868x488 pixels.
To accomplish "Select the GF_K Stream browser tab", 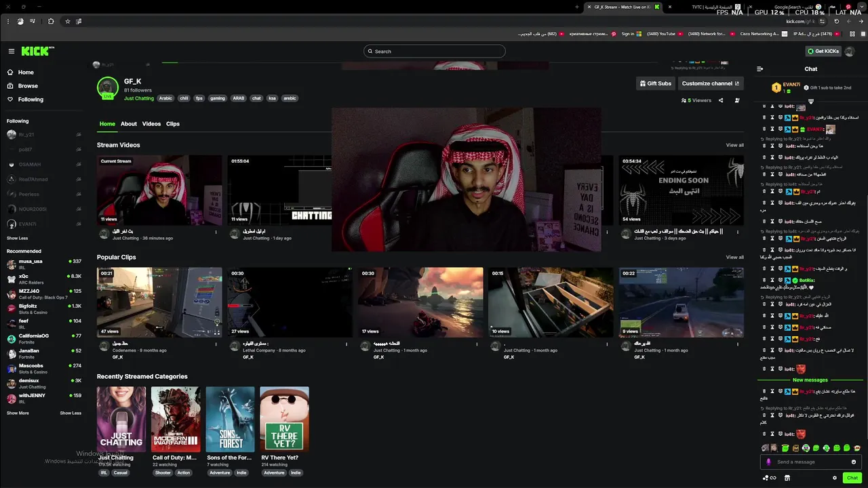I will (624, 7).
